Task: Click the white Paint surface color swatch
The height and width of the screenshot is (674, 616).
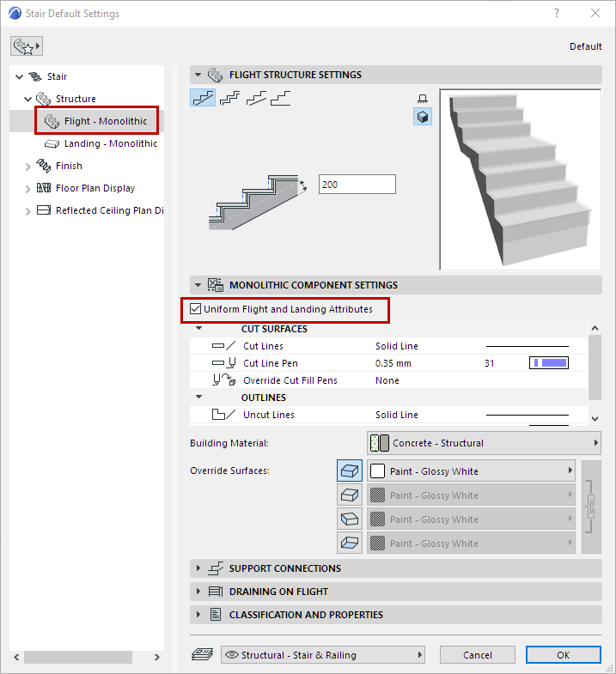Action: 377,471
